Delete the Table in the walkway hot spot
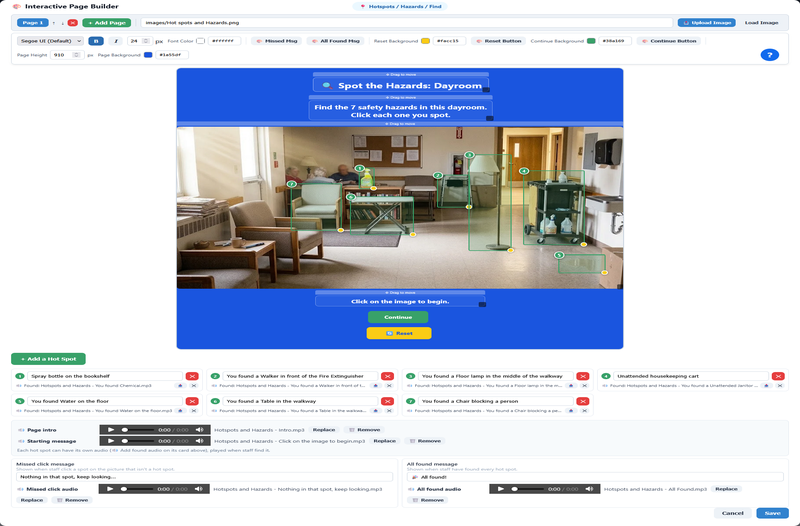This screenshot has width=800, height=526. coord(387,402)
